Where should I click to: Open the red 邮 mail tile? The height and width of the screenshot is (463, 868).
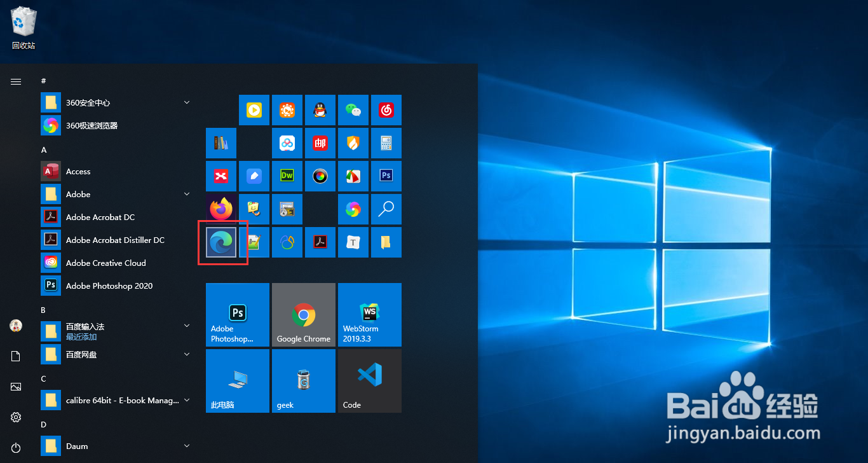320,143
